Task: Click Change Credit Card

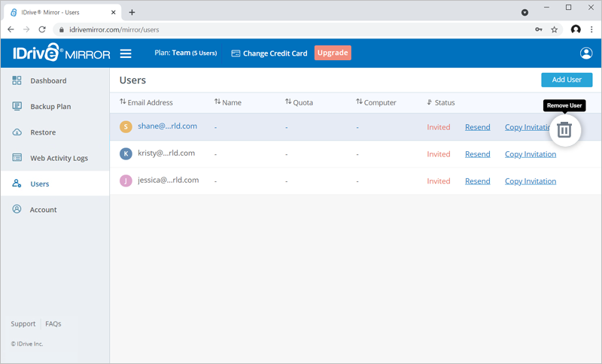Action: 269,53
